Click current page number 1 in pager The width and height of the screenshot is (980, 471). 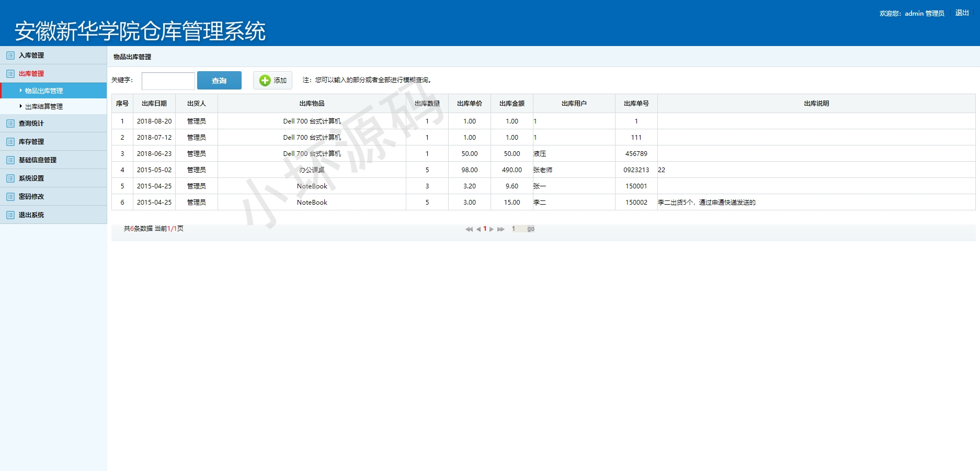tap(485, 229)
